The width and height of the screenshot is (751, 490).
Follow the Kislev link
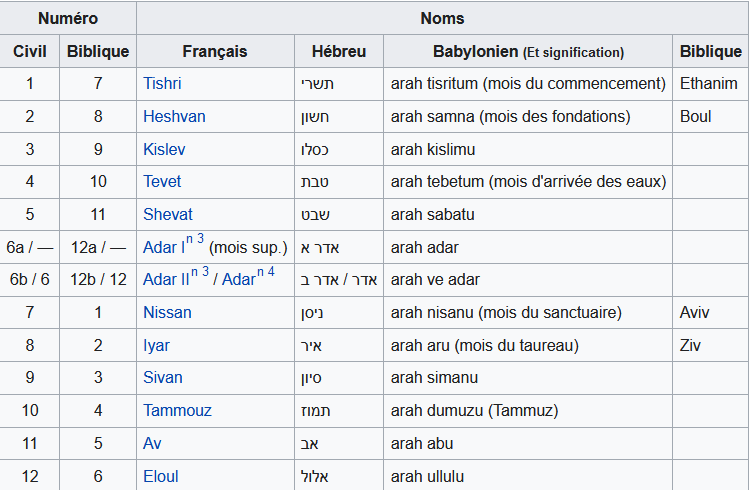tap(164, 149)
